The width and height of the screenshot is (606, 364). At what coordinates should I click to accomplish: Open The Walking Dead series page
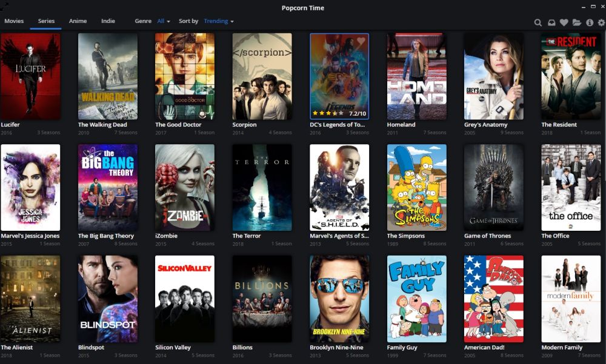pos(107,76)
